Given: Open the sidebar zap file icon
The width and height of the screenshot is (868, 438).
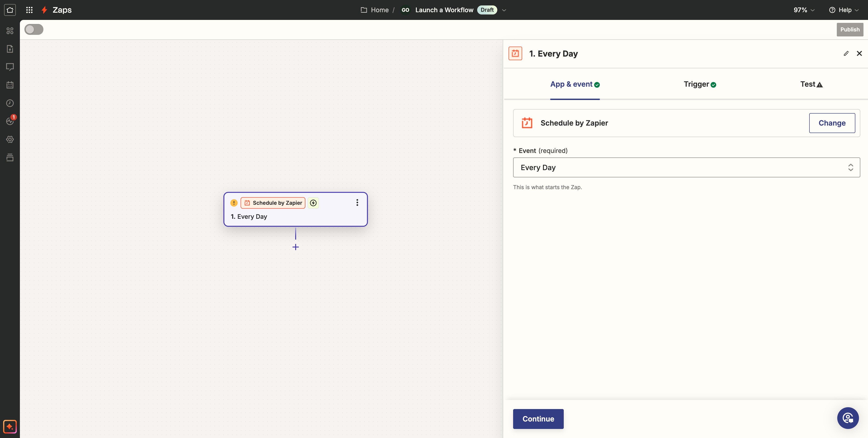Looking at the screenshot, I should click(10, 49).
